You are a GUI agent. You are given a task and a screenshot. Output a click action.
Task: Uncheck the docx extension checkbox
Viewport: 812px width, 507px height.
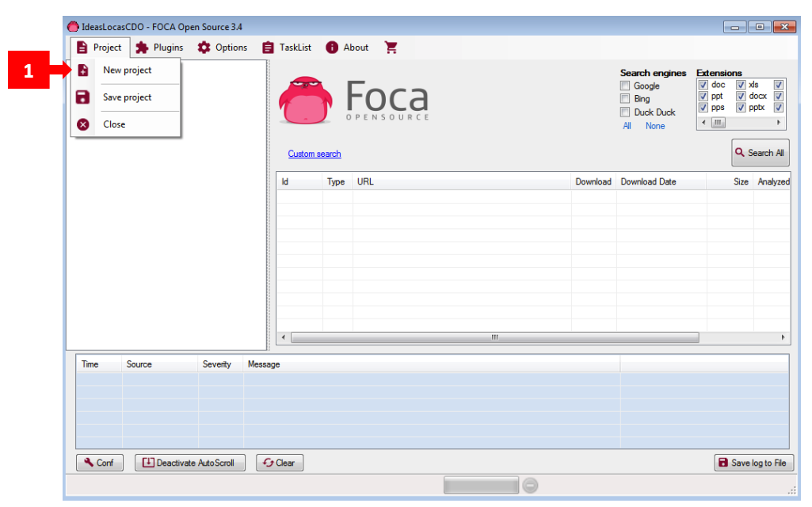point(741,96)
